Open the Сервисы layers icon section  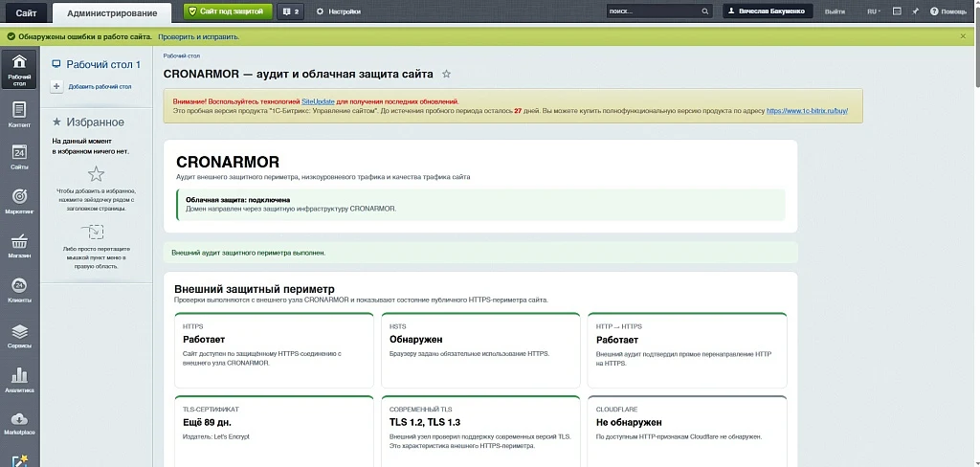pos(19,335)
